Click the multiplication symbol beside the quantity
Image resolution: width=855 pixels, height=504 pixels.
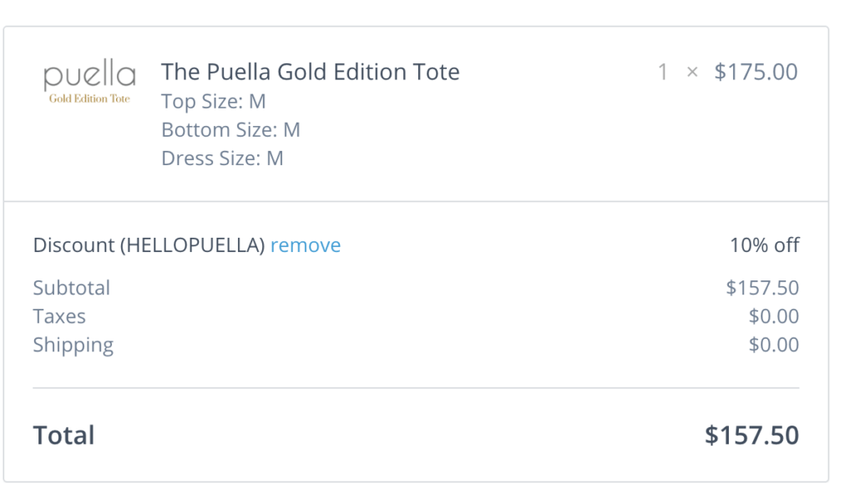[691, 72]
